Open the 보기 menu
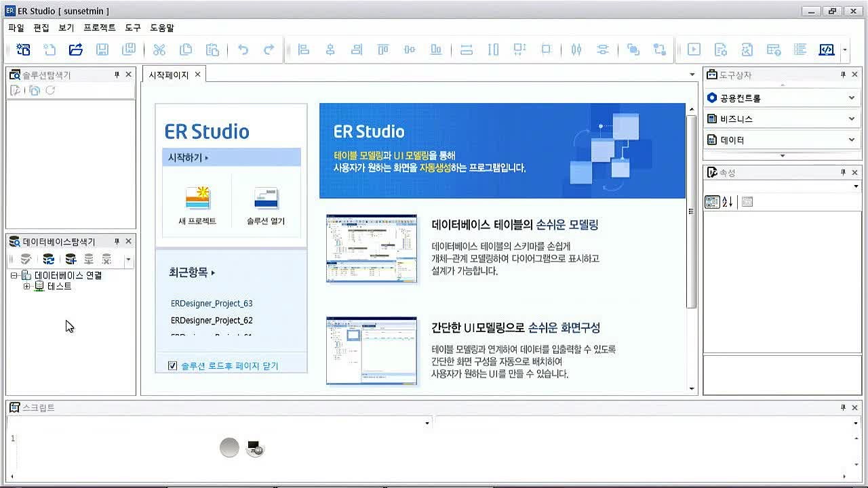868x488 pixels. pos(66,28)
